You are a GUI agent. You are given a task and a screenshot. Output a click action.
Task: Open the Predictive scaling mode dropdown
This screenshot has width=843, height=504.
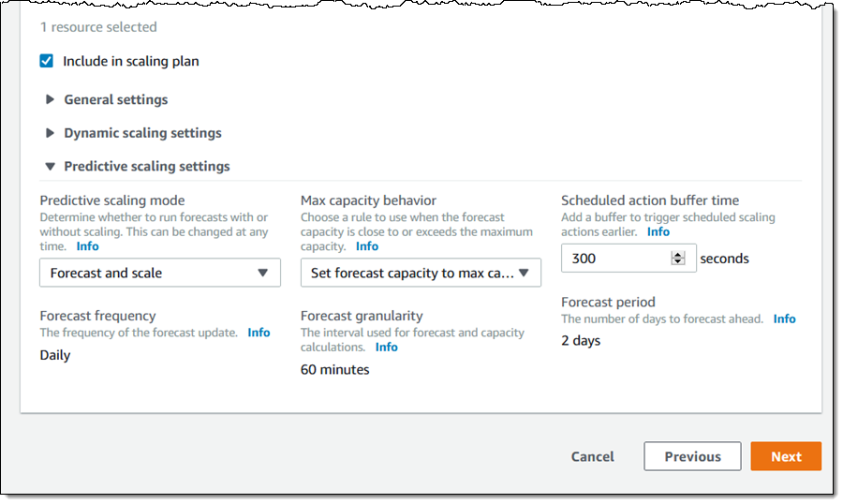click(160, 273)
